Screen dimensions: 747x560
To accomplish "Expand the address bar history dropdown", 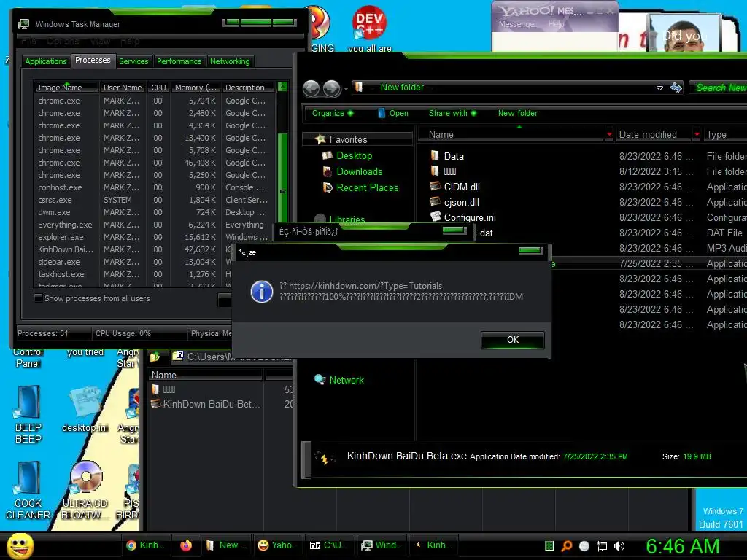I will click(659, 88).
